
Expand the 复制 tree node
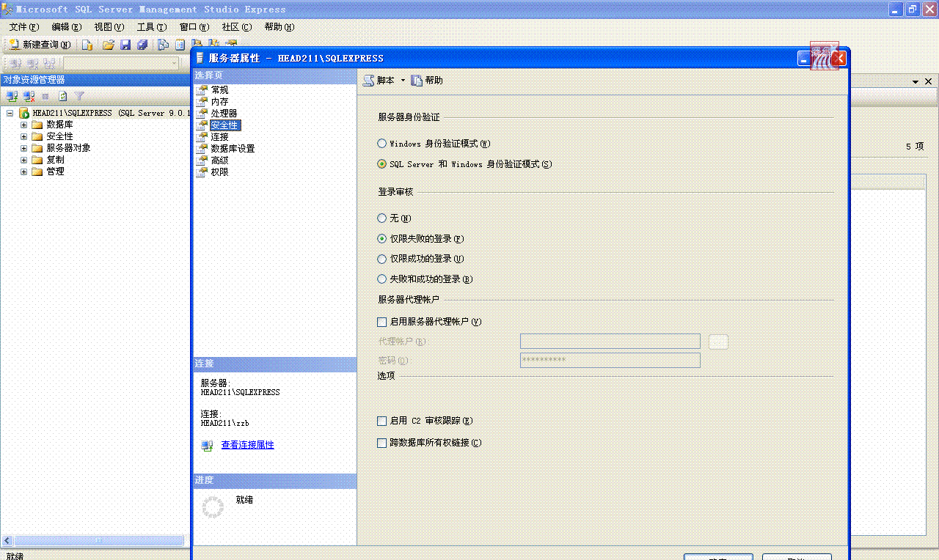pyautogui.click(x=23, y=160)
